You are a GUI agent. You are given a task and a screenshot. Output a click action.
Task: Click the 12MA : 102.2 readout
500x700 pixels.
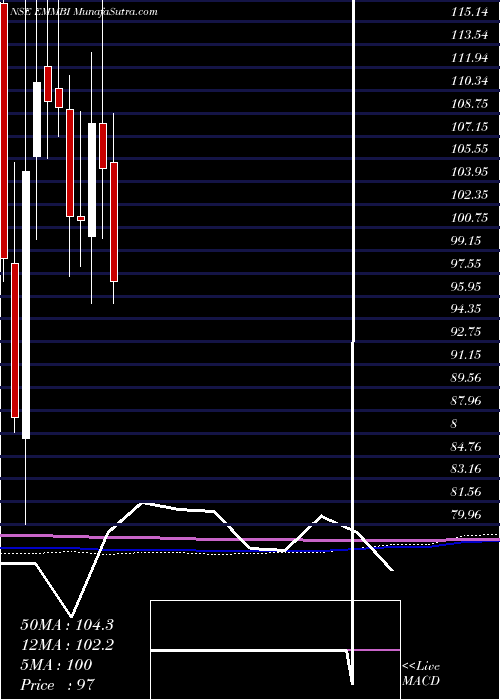[x=67, y=645]
